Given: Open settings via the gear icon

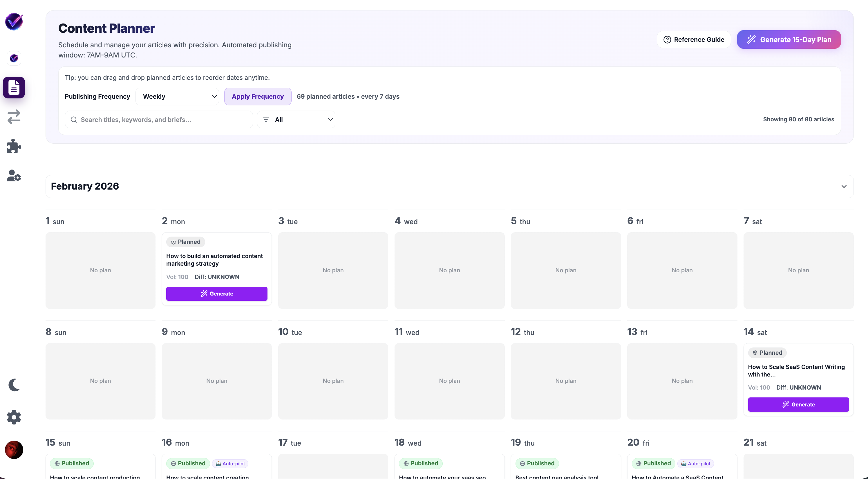Looking at the screenshot, I should pos(14,417).
